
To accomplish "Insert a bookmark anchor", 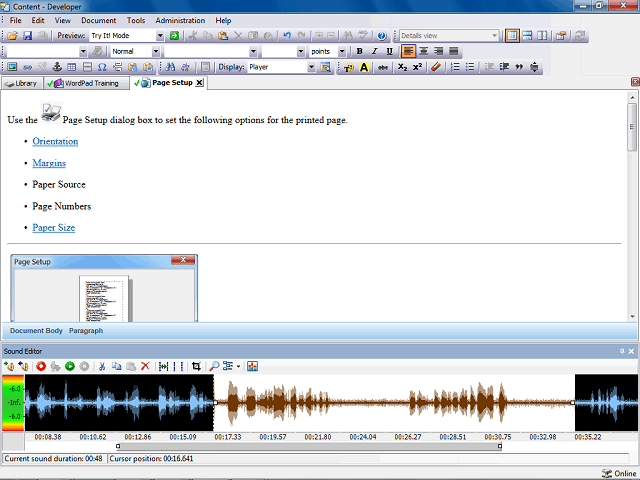I will [x=57, y=67].
